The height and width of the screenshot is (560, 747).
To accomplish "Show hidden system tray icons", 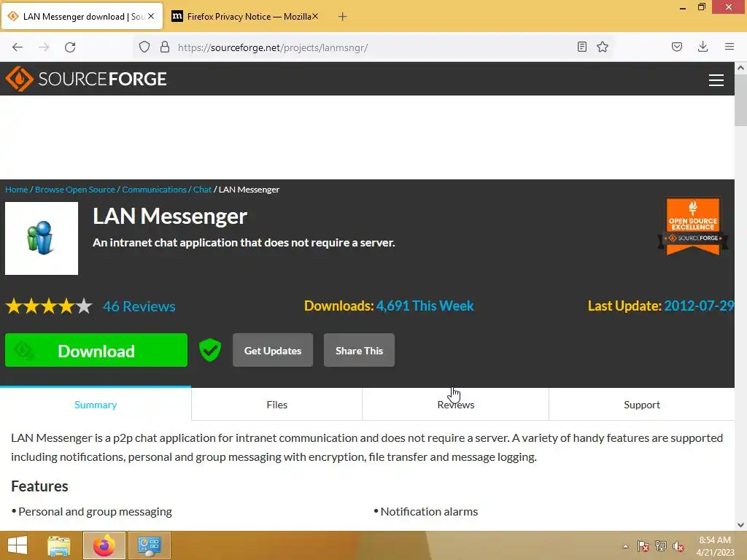I will [x=625, y=546].
